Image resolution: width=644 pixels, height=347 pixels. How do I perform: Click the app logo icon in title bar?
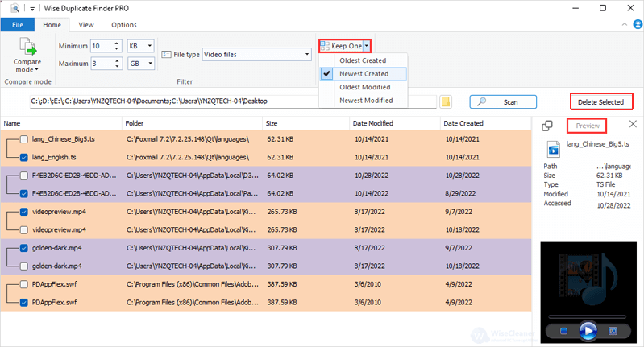[15, 8]
